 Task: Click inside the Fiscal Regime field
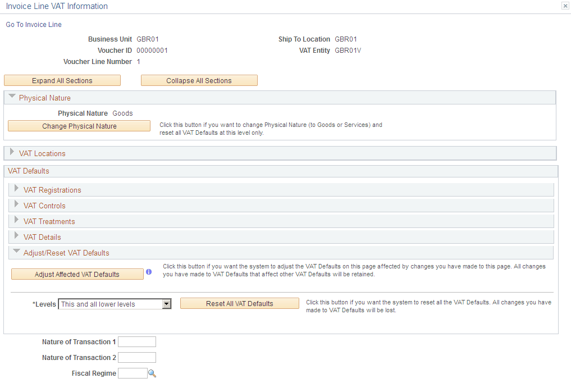pos(133,373)
